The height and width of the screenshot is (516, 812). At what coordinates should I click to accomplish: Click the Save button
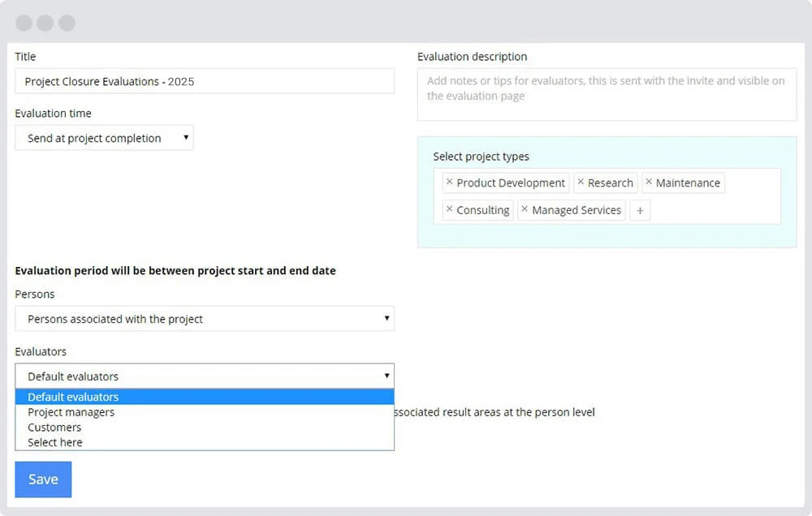(42, 479)
